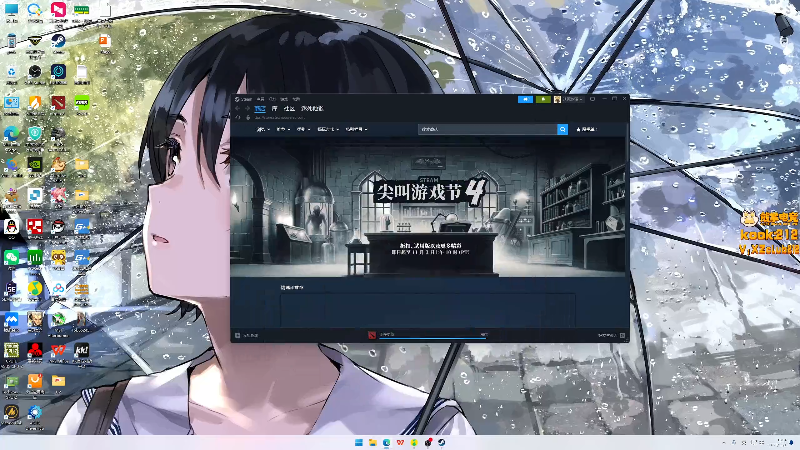Screen dimensions: 800x450
Task: Open the profile name tab in Steam navigation
Action: (x=312, y=109)
